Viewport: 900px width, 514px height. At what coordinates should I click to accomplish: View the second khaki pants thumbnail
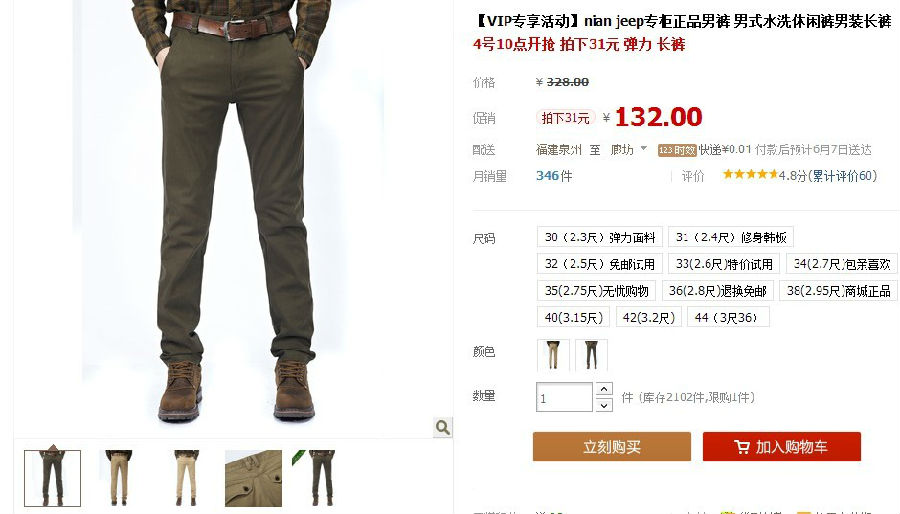coord(119,478)
